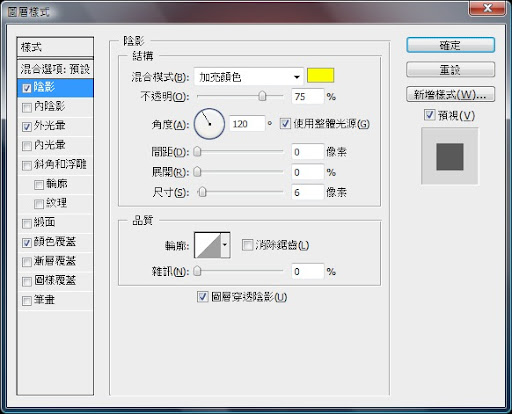Click the 重設 reset button

point(450,70)
